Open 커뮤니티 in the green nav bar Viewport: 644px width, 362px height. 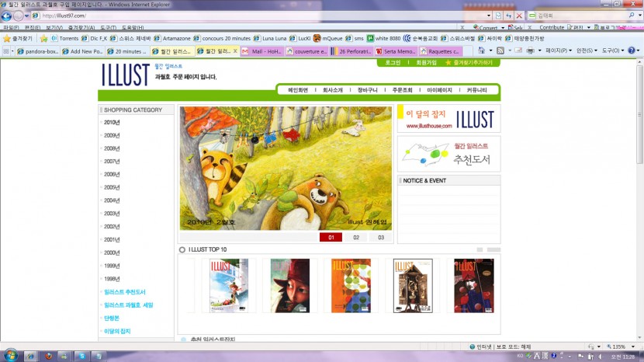(x=476, y=90)
